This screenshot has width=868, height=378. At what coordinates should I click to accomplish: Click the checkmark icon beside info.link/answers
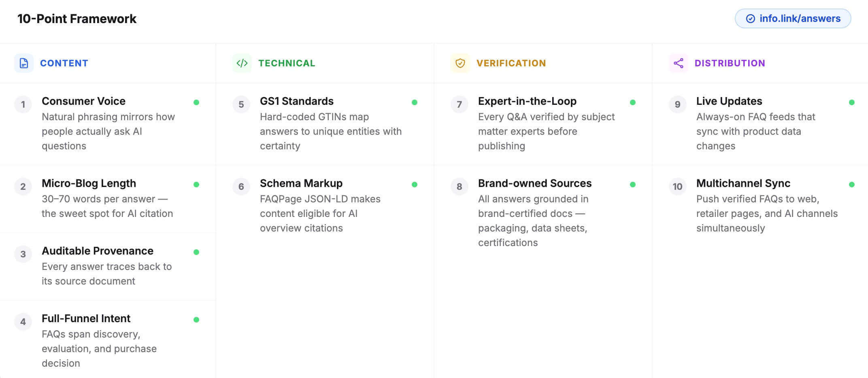coord(750,19)
